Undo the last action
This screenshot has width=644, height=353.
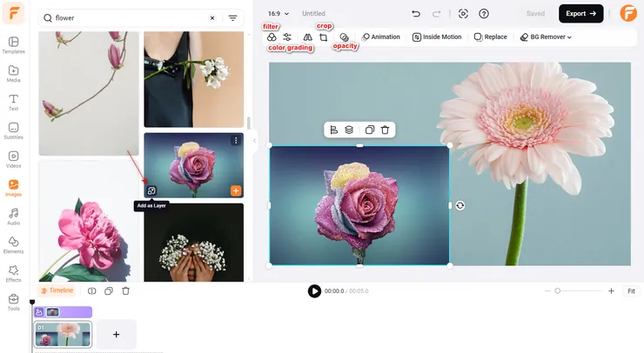[416, 14]
